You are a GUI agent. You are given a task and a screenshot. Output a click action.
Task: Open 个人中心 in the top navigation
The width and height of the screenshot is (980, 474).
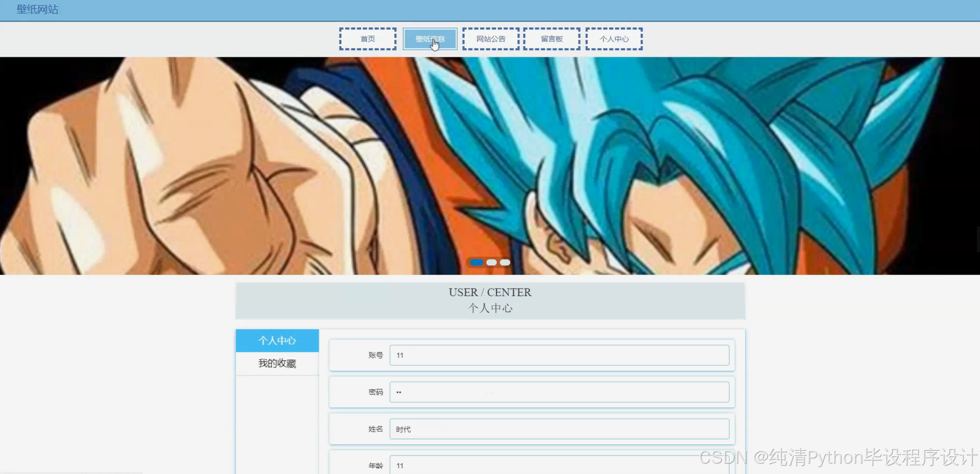tap(614, 39)
